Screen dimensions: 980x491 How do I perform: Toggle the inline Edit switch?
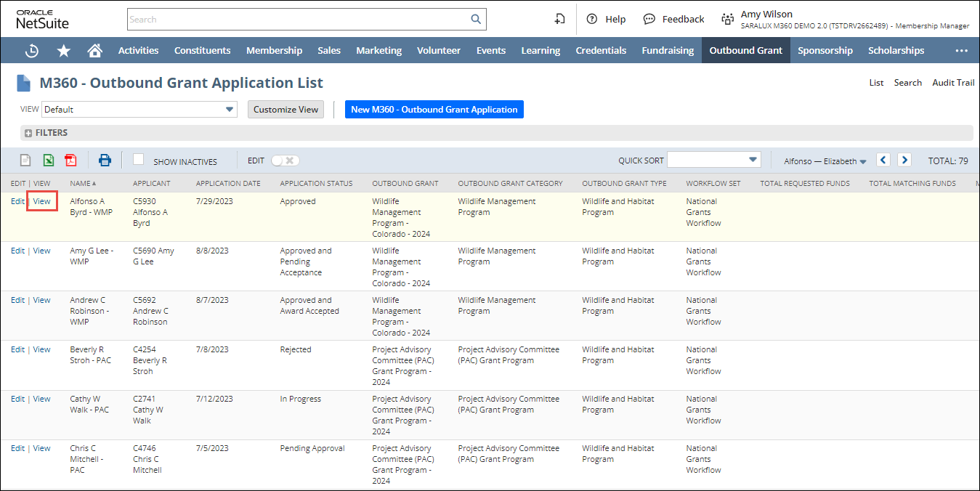coord(285,161)
